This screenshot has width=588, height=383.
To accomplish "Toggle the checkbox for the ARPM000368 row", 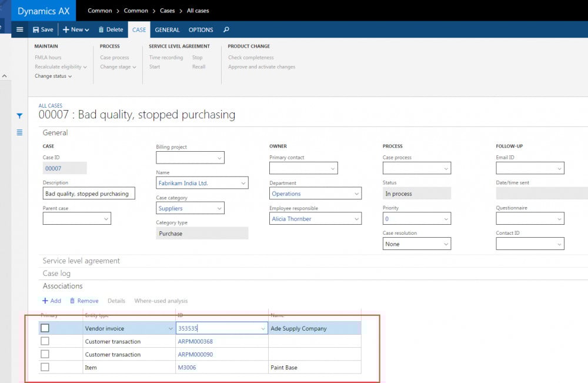I will pos(45,341).
